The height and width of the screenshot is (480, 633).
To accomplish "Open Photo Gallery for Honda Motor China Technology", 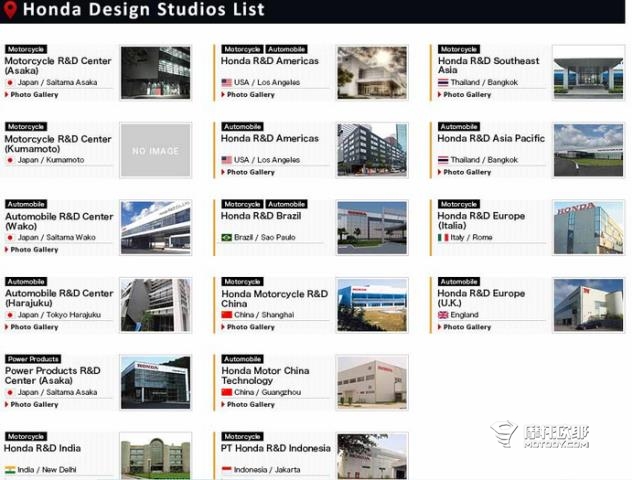I will coord(248,405).
